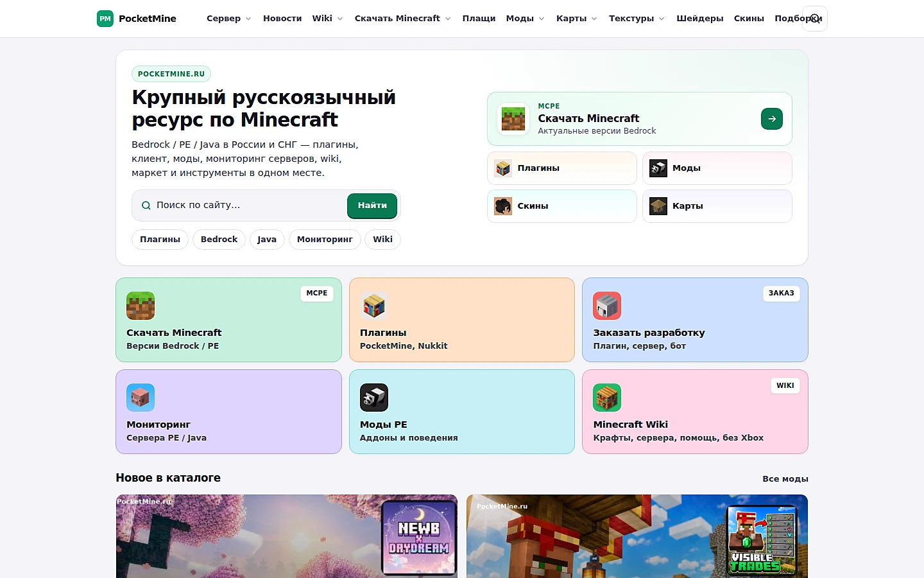Open Minecraft Wiki tile title
The image size is (924, 578).
tap(630, 425)
